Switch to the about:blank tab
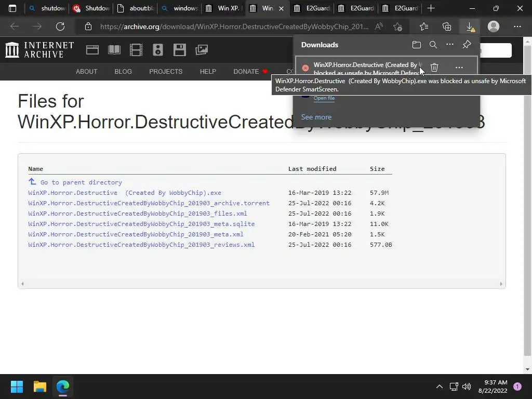 click(x=136, y=8)
